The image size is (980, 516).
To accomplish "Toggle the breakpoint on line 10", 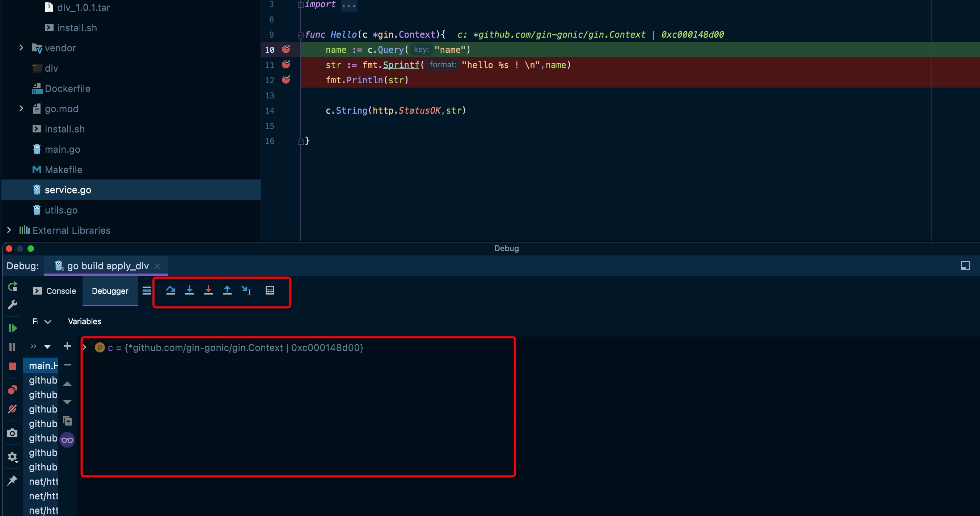I will point(286,49).
